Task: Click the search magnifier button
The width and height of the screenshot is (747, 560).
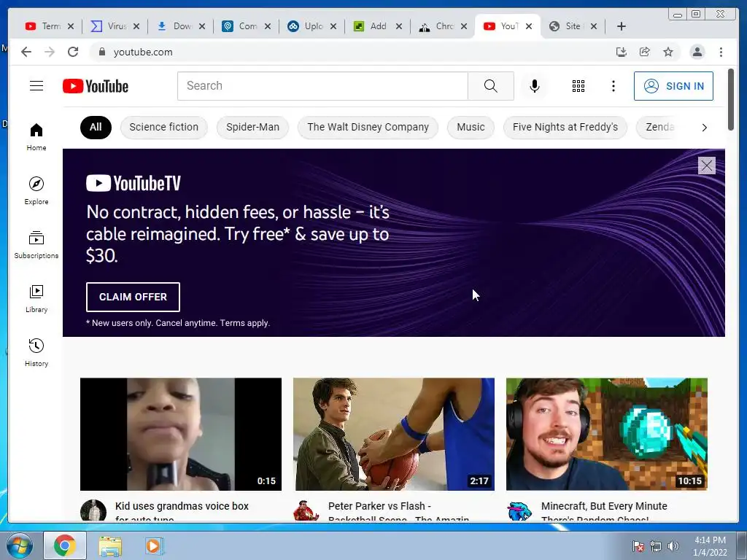Action: coord(491,86)
